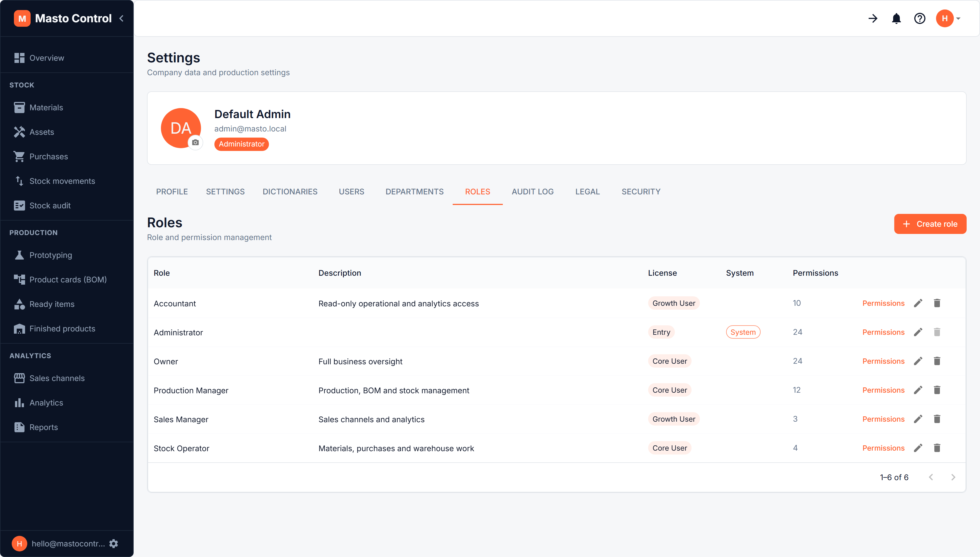Switch to the Departments tab

(415, 192)
